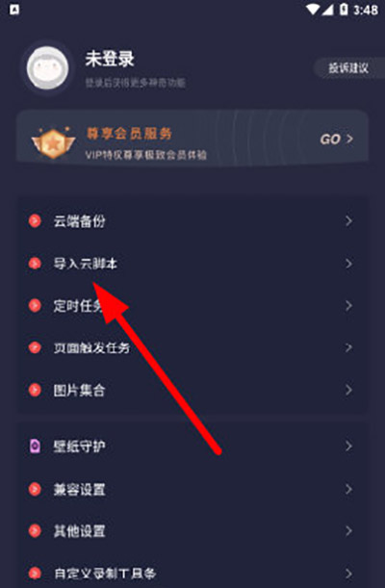The image size is (385, 588).
Task: Click red icon beside 页面触发任务
Action: (35, 347)
